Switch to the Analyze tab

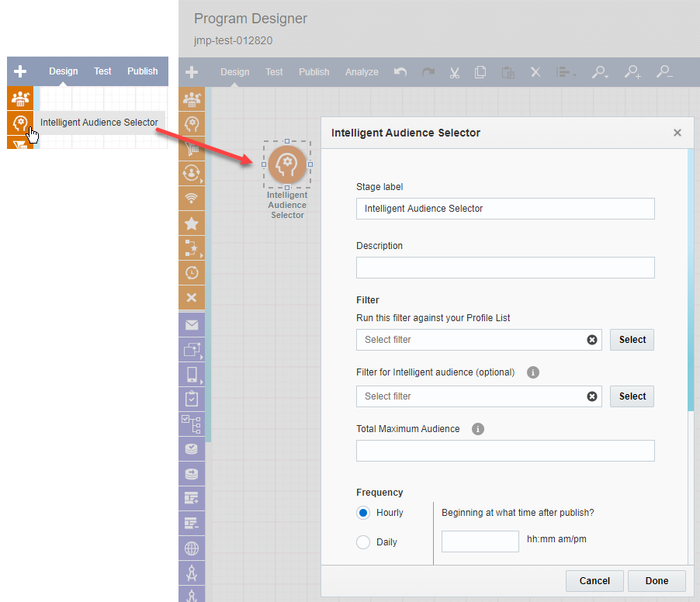point(362,72)
